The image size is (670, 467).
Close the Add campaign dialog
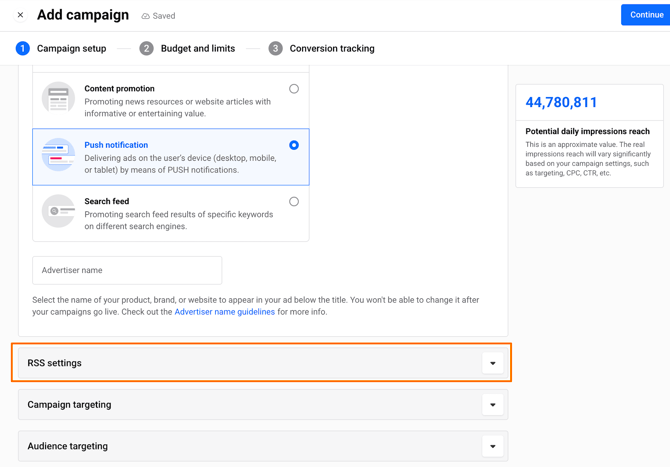click(x=20, y=15)
